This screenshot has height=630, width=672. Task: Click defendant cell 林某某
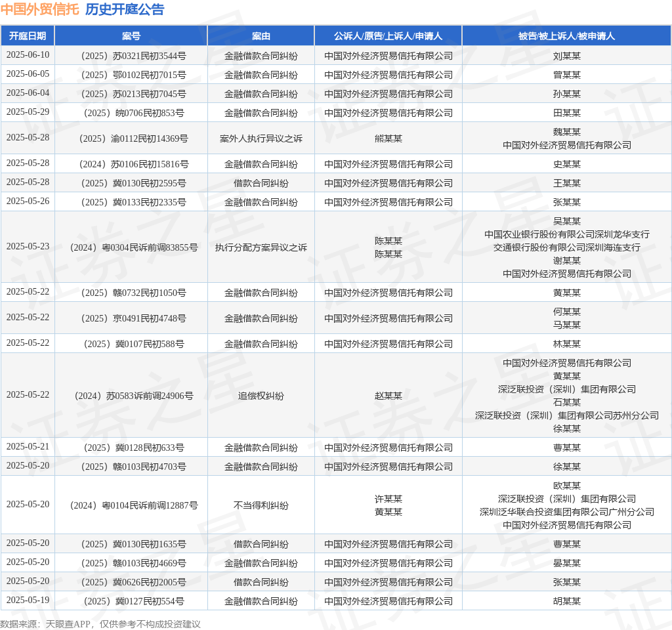[x=566, y=344]
